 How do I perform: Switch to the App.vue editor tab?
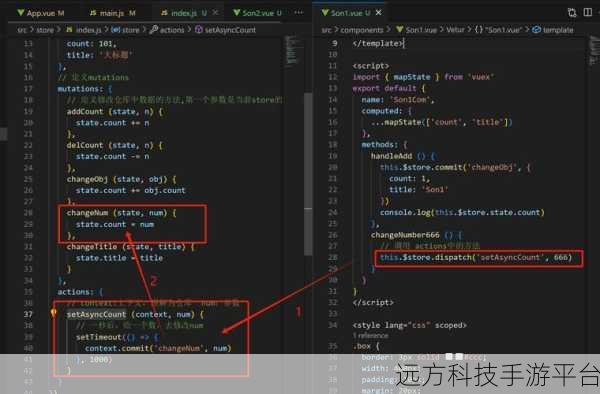(x=41, y=13)
